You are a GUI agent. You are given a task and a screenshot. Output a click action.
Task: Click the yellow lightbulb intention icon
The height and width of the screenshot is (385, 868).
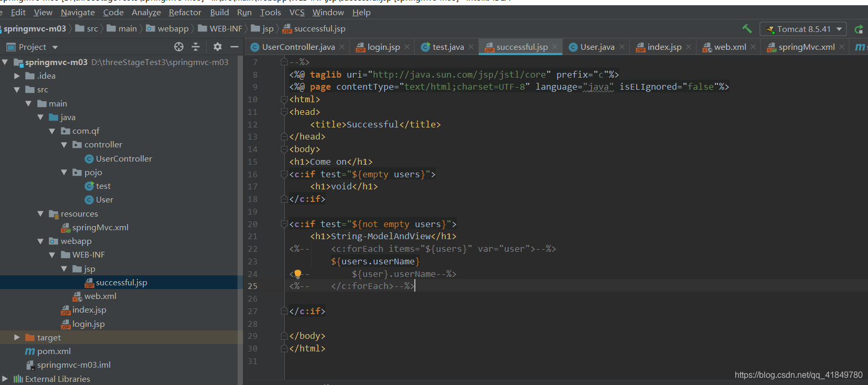point(298,274)
